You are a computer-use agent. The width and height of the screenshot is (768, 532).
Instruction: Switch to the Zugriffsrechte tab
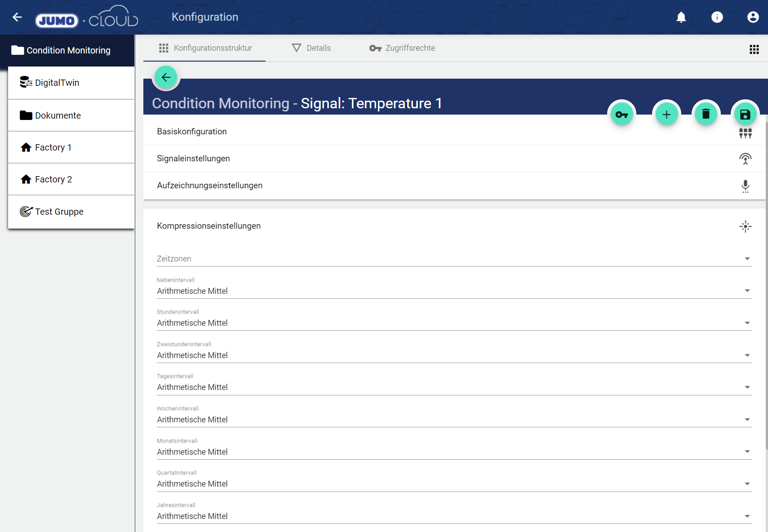(x=402, y=48)
